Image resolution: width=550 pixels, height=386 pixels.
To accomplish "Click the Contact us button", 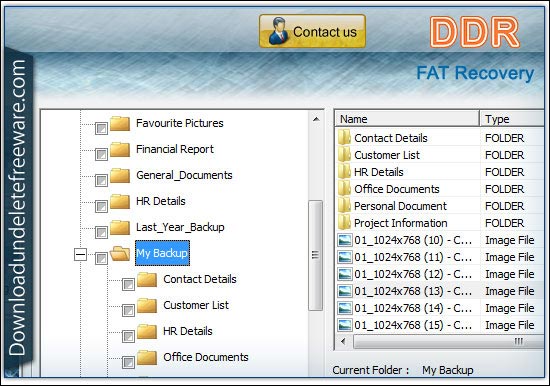I will (x=312, y=31).
